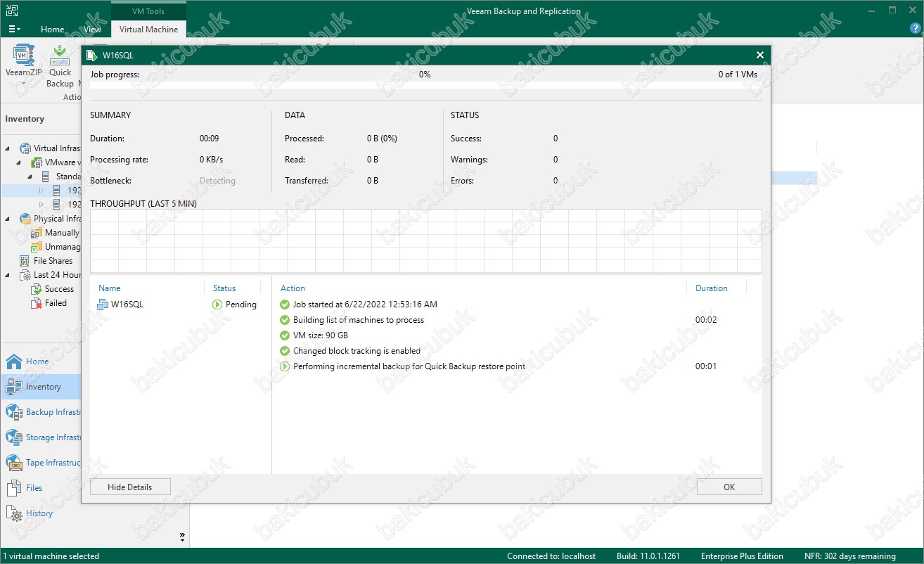The height and width of the screenshot is (564, 924).
Task: Select 'Changed block tracking is enabled' entry
Action: [357, 351]
